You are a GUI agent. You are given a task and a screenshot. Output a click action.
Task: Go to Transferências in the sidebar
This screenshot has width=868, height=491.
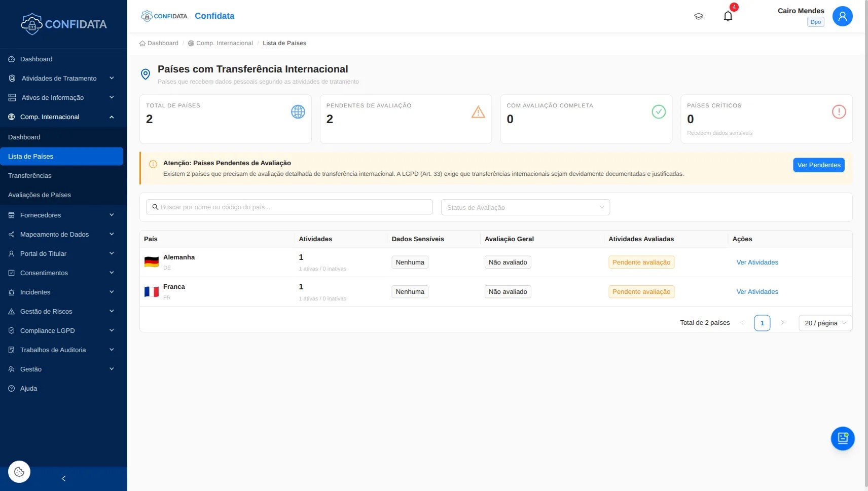point(30,176)
